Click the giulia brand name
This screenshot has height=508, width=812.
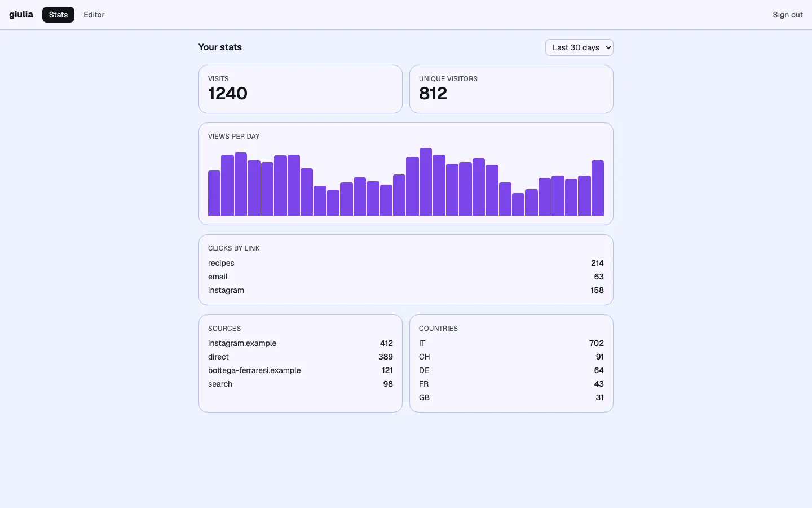coord(21,15)
